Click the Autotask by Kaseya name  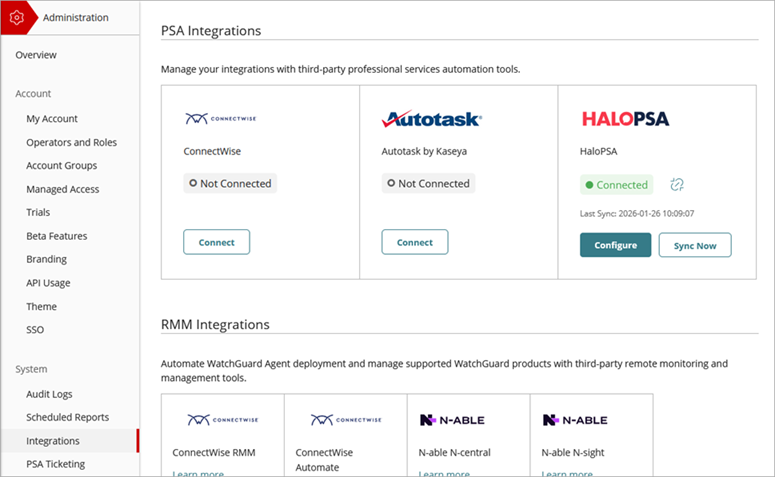click(424, 151)
